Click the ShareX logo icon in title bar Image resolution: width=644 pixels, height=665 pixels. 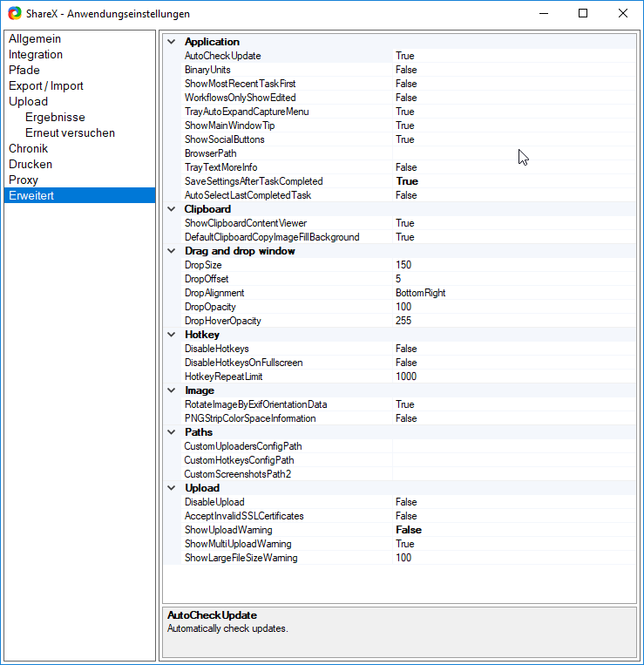click(15, 13)
